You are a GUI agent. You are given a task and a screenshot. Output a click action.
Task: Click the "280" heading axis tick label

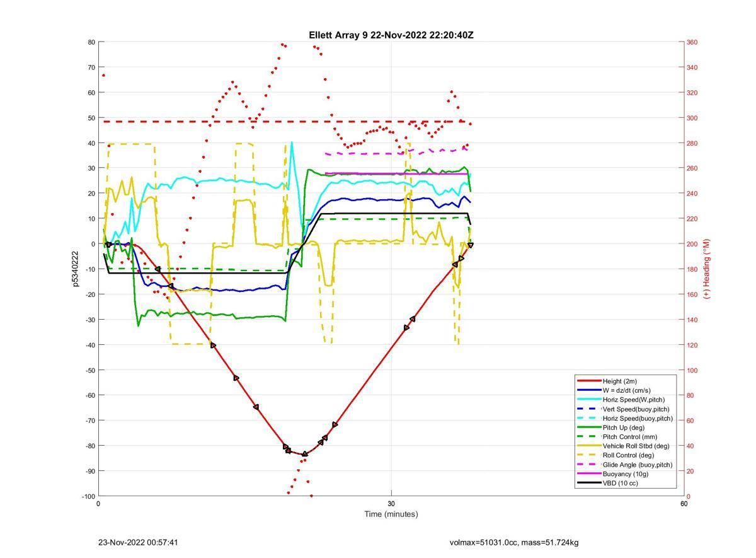[692, 143]
